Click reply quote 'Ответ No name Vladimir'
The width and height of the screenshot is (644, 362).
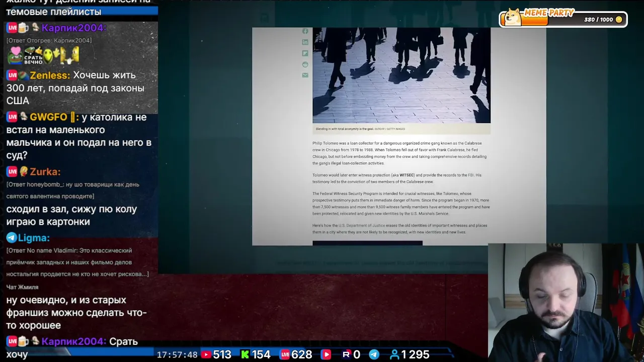tap(77, 262)
